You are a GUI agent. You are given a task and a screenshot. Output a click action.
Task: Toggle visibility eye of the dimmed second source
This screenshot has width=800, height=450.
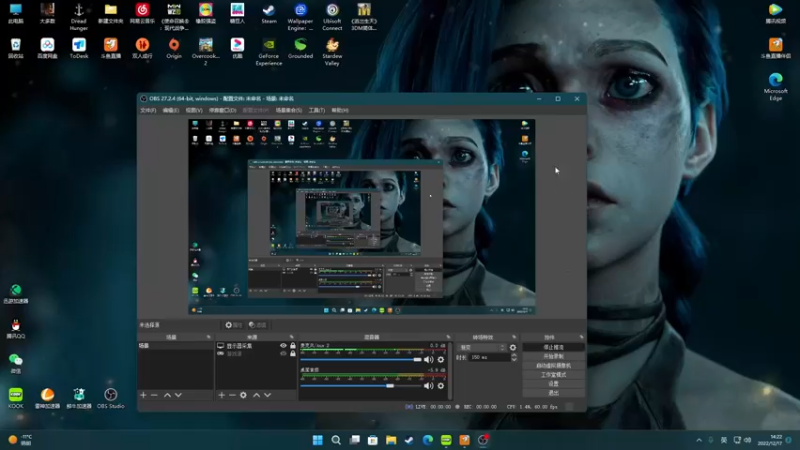pos(283,354)
